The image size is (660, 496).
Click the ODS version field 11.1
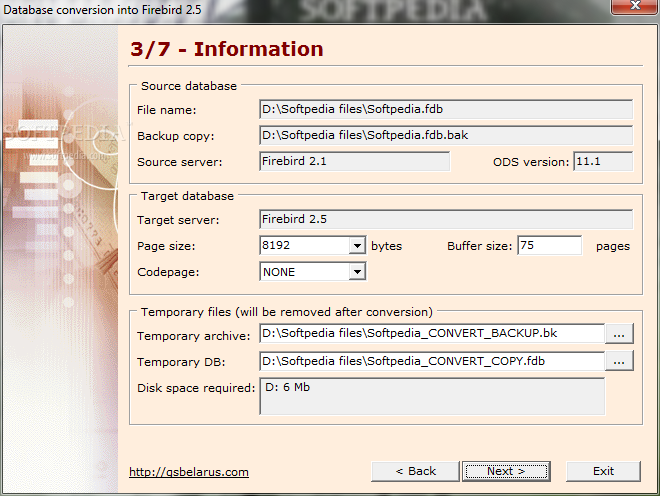click(603, 162)
